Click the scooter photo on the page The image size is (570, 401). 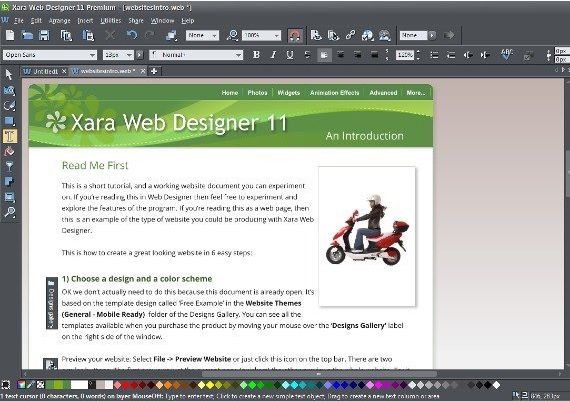point(367,236)
